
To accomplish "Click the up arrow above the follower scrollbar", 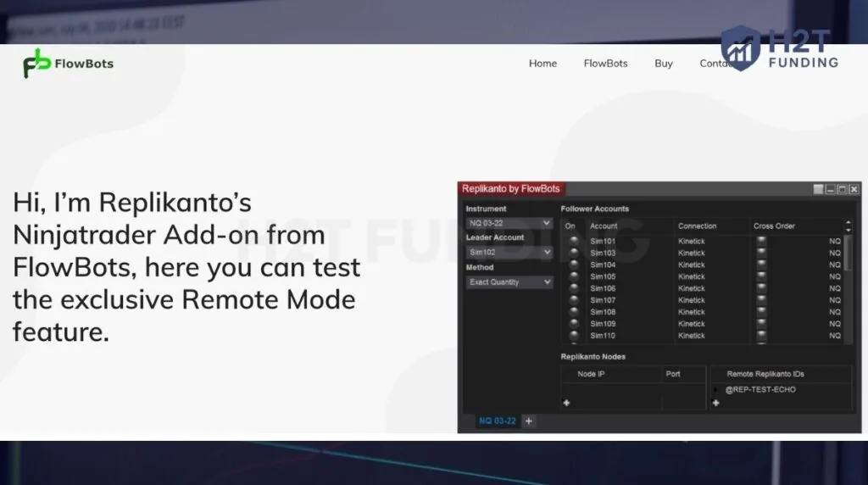I will point(848,222).
